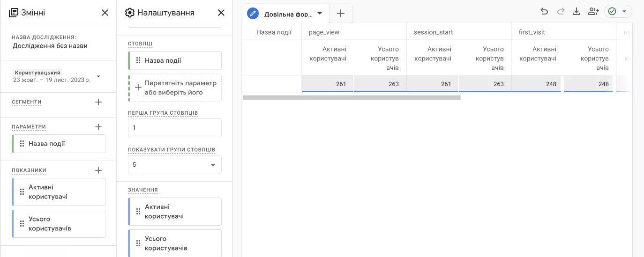The image size is (644, 257).
Task: Close the Налаштування panel
Action: 221,13
